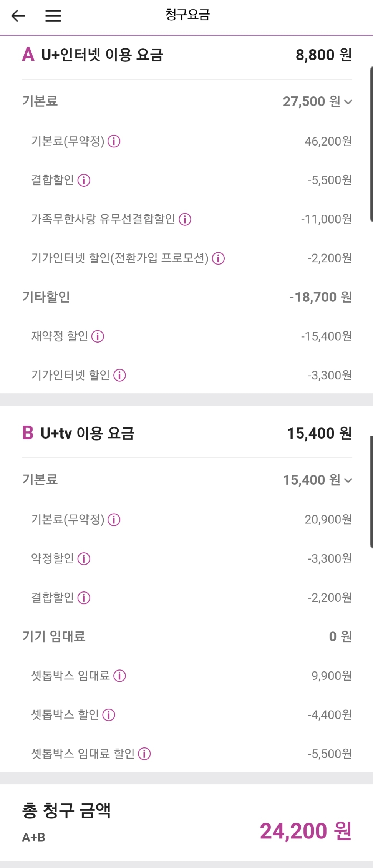
Task: Click the upper right scrollbar handle
Action: pyautogui.click(x=371, y=144)
